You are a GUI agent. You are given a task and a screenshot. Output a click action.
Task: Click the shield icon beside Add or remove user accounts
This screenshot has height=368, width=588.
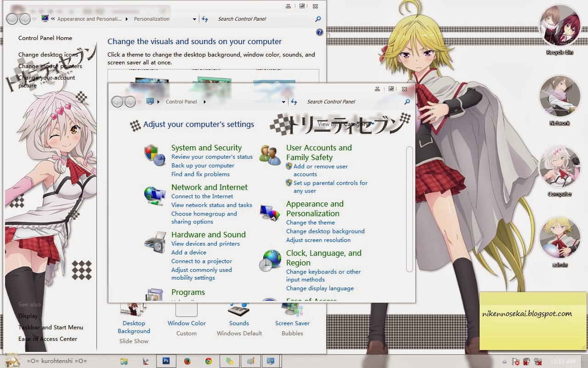coord(289,167)
